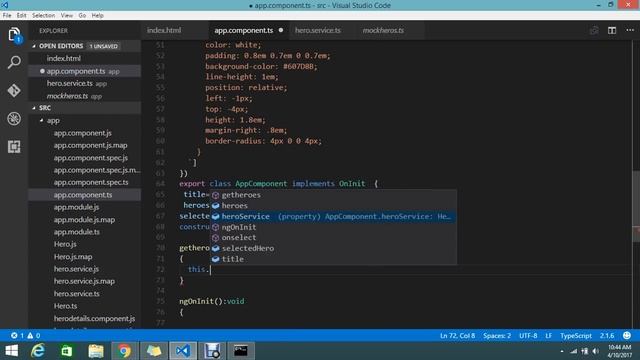Click the network icon in the system tray
The image size is (640, 360).
[573, 351]
